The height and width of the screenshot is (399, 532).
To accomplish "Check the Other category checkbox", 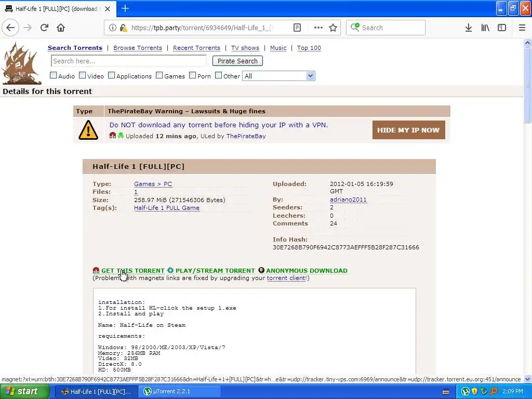I will (219, 75).
